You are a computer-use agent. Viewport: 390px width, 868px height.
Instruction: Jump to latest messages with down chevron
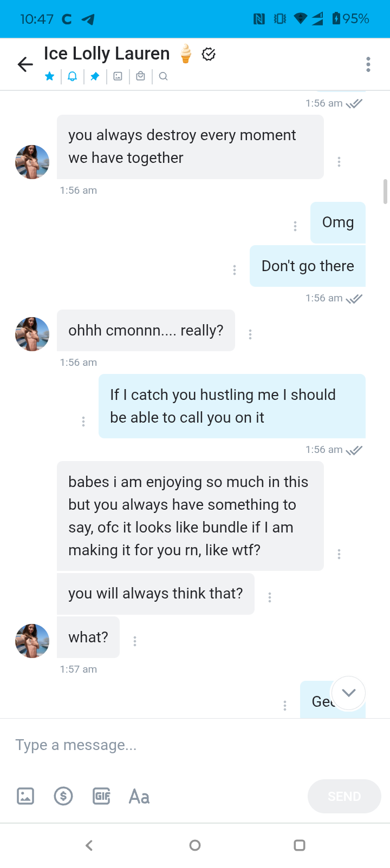coord(349,693)
